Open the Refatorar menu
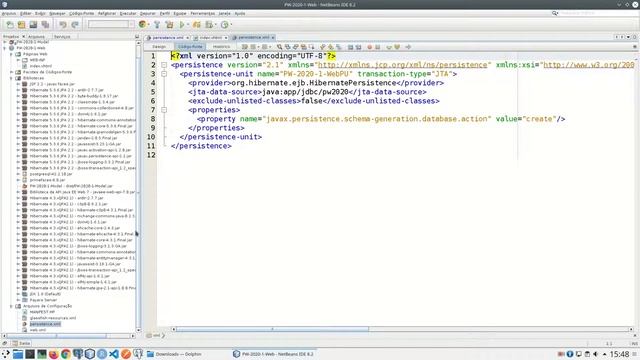This screenshot has height=360, width=640. coord(107,13)
